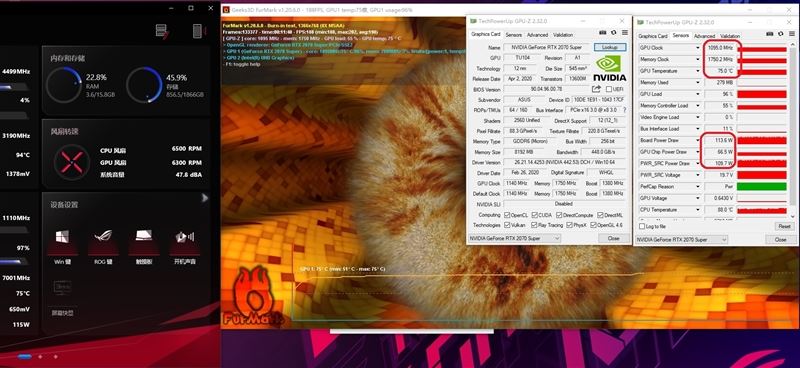Switch to Graphics Card tab in Sensors window
800x368 pixels.
click(653, 36)
